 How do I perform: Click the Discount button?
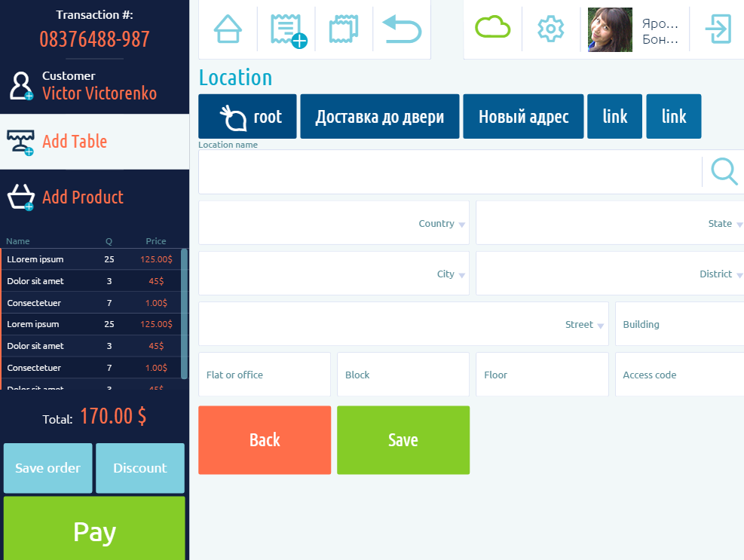[x=139, y=468]
